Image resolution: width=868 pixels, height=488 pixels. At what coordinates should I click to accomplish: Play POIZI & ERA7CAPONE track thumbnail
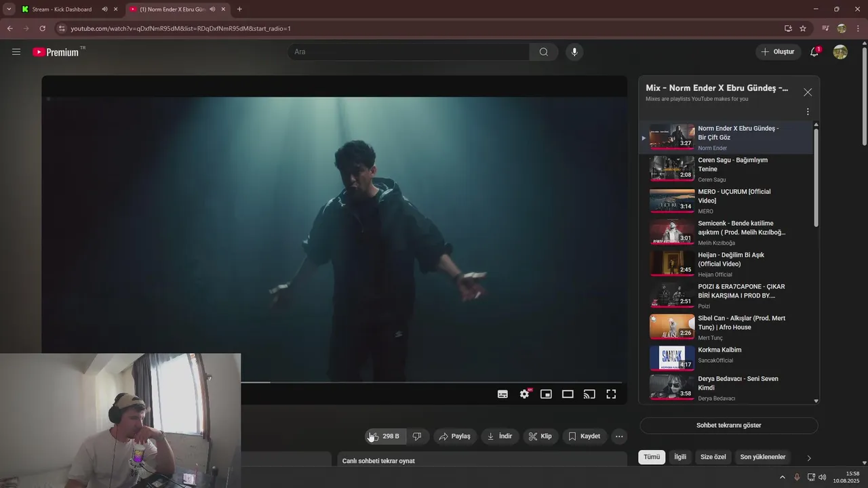coord(672,296)
